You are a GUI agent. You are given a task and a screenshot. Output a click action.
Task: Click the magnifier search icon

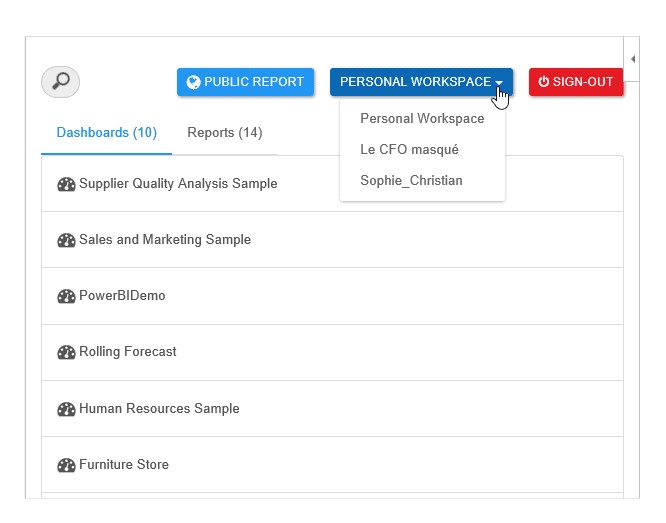point(60,82)
